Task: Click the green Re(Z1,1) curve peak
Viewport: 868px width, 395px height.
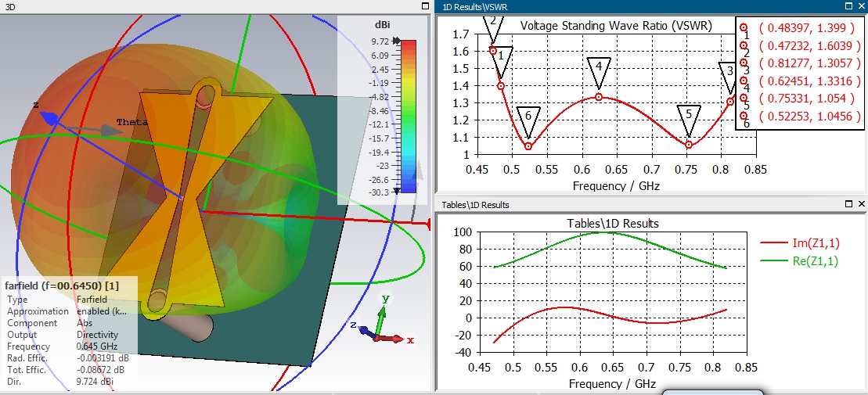Action: [x=603, y=232]
